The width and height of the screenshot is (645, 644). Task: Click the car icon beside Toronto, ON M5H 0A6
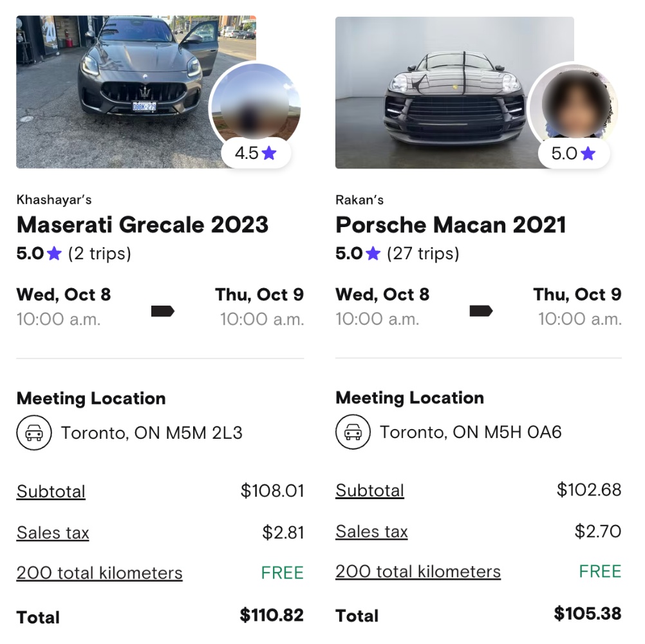click(x=352, y=432)
